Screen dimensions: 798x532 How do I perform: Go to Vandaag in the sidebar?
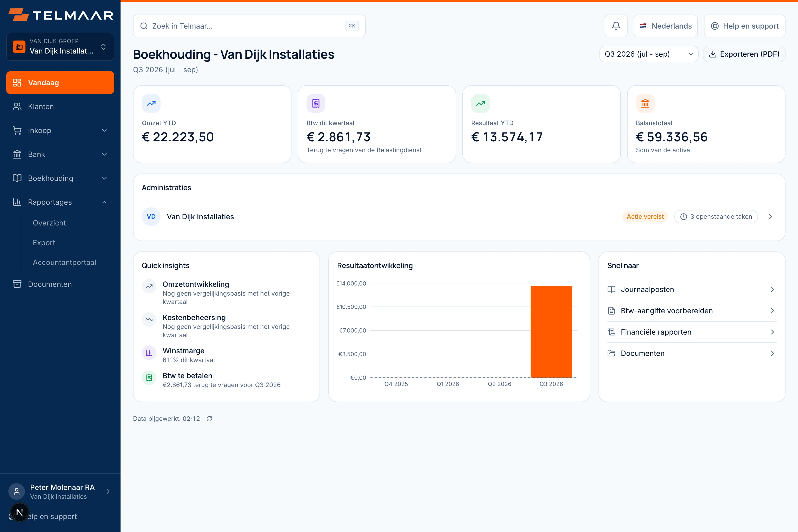tap(60, 82)
